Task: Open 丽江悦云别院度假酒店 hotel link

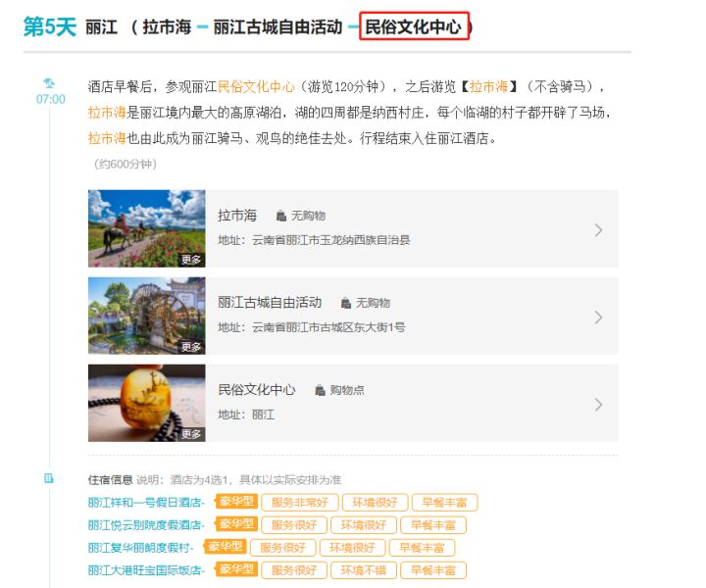Action: click(x=147, y=526)
